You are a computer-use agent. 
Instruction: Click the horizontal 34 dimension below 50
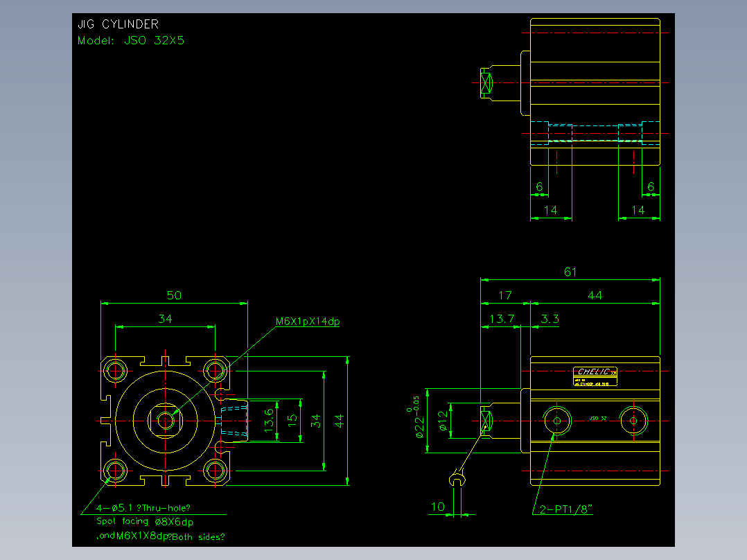click(166, 319)
